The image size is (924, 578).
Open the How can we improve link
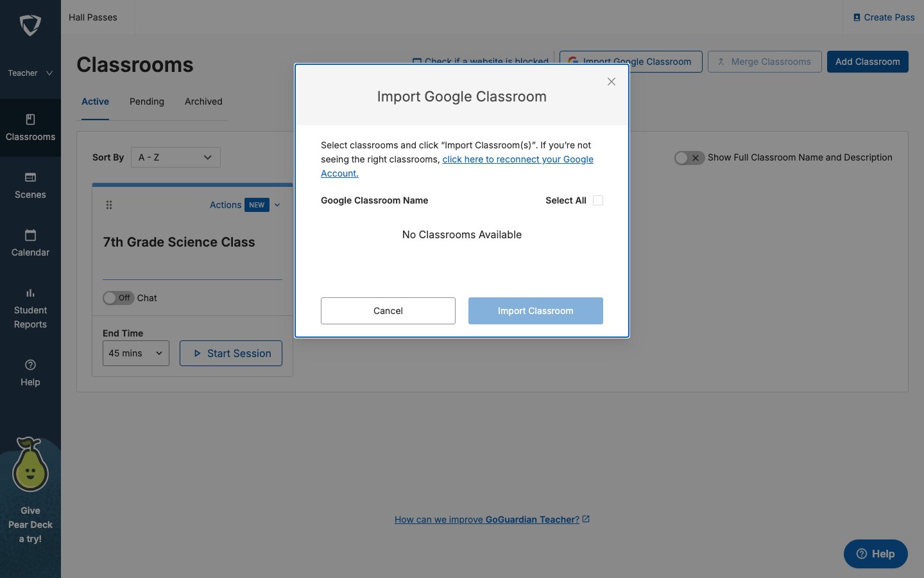(487, 520)
